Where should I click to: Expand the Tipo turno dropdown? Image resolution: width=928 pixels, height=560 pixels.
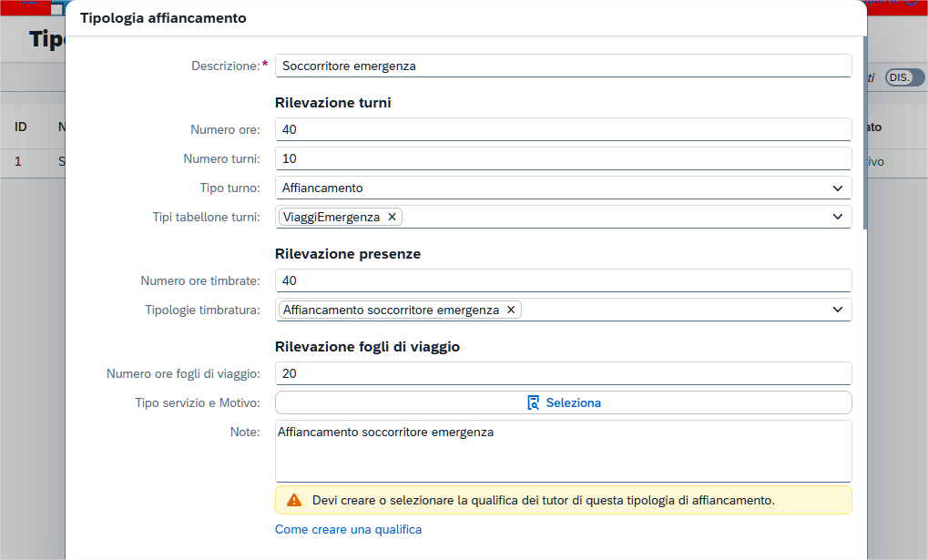click(x=837, y=188)
